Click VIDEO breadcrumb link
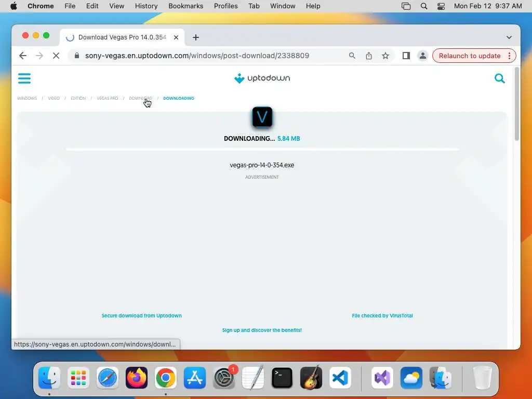 [x=54, y=98]
